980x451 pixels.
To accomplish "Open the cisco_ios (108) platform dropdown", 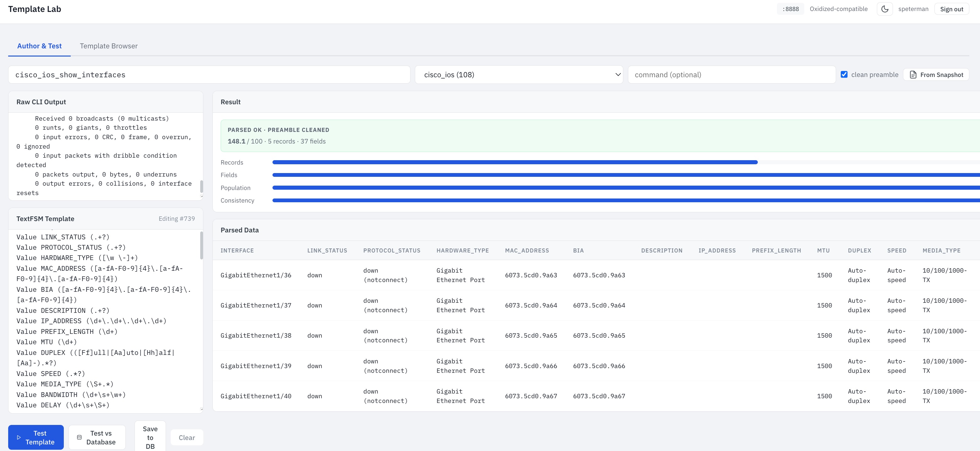I will pos(519,75).
